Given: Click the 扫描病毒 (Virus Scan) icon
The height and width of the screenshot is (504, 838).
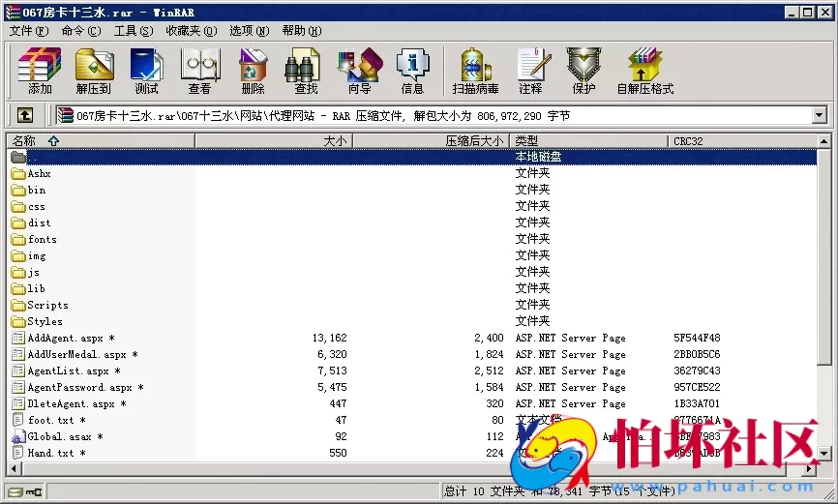Looking at the screenshot, I should pyautogui.click(x=475, y=71).
